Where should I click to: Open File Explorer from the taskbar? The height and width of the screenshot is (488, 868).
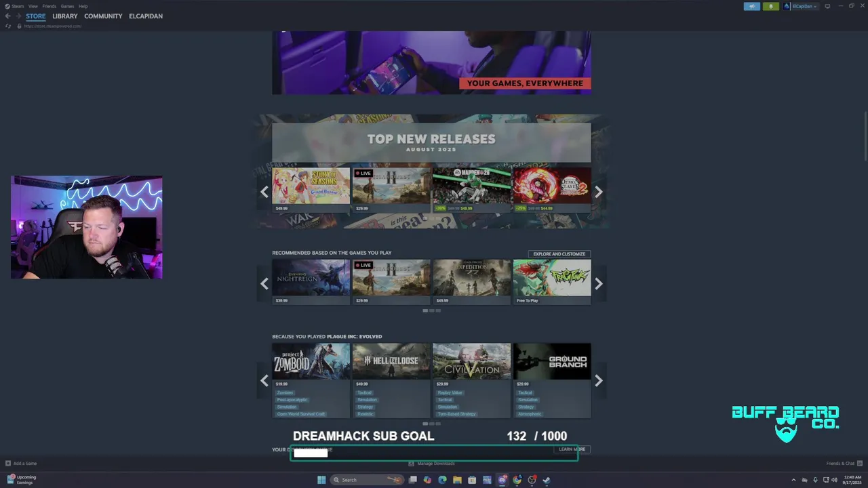(x=457, y=480)
